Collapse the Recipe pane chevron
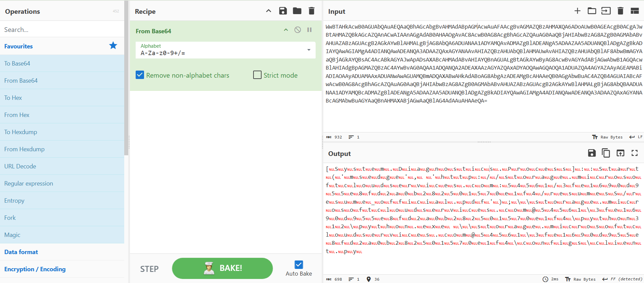 point(268,11)
